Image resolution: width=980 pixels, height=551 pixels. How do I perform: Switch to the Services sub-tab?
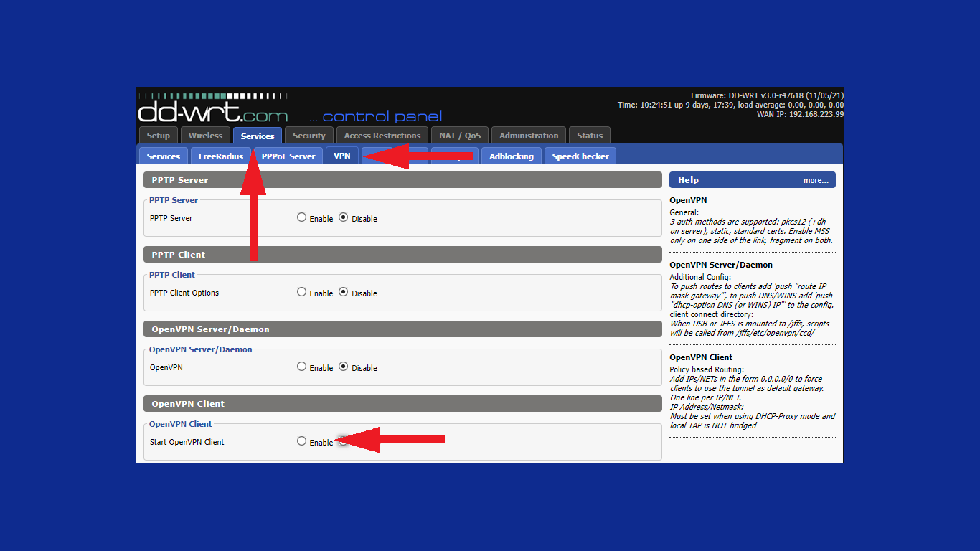164,156
